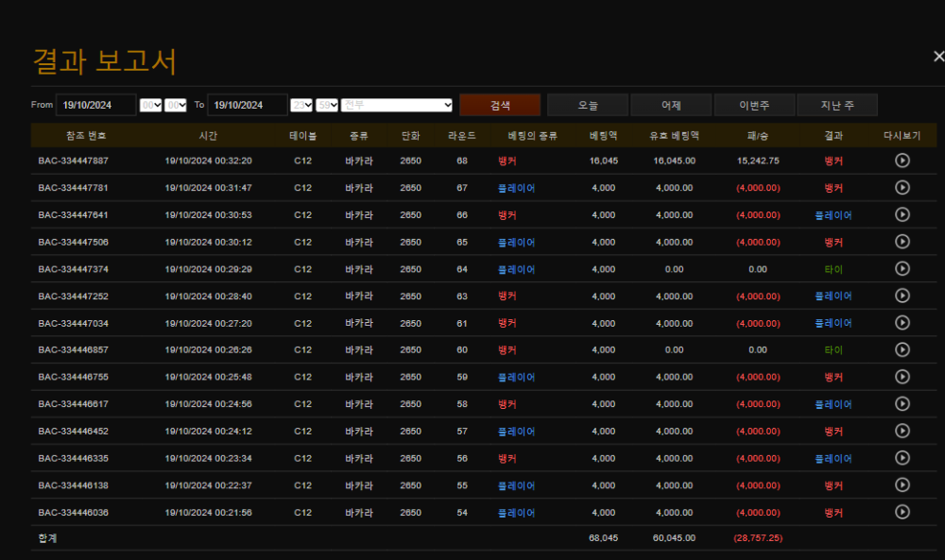The image size is (945, 560).
Task: Play back round 64 tie result
Action: 902,269
